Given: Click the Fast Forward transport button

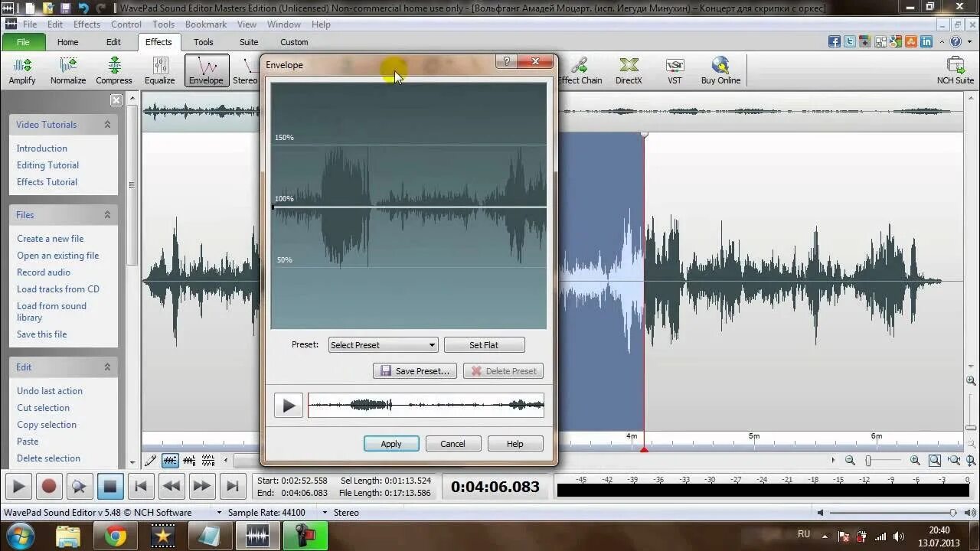Looking at the screenshot, I should [x=201, y=486].
